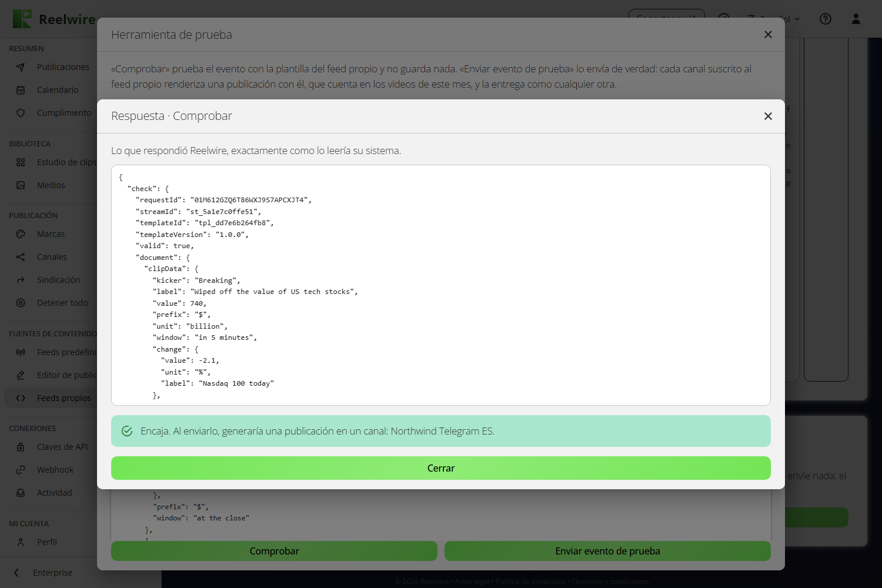Collapse the sidebar with the Enterprise chevron
The image size is (882, 588).
16,573
